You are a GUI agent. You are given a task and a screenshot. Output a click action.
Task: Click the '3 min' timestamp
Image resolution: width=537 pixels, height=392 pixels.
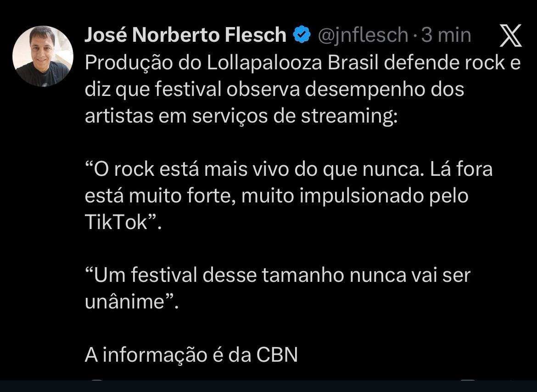446,35
